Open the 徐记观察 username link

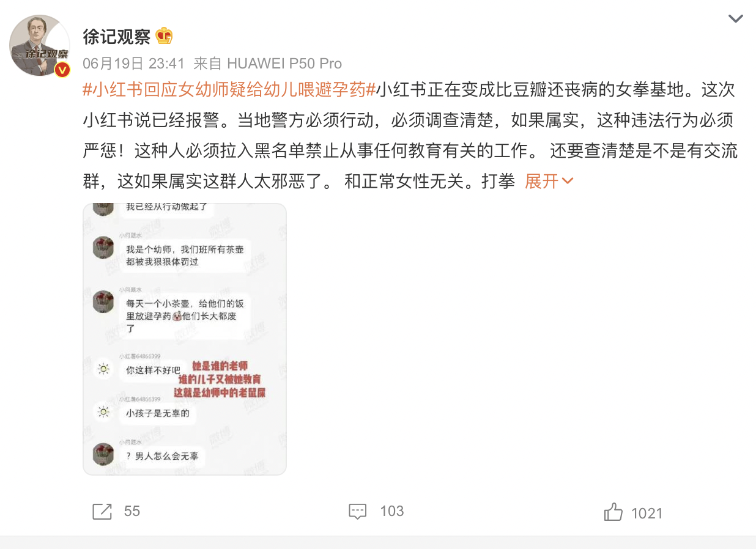pos(117,37)
